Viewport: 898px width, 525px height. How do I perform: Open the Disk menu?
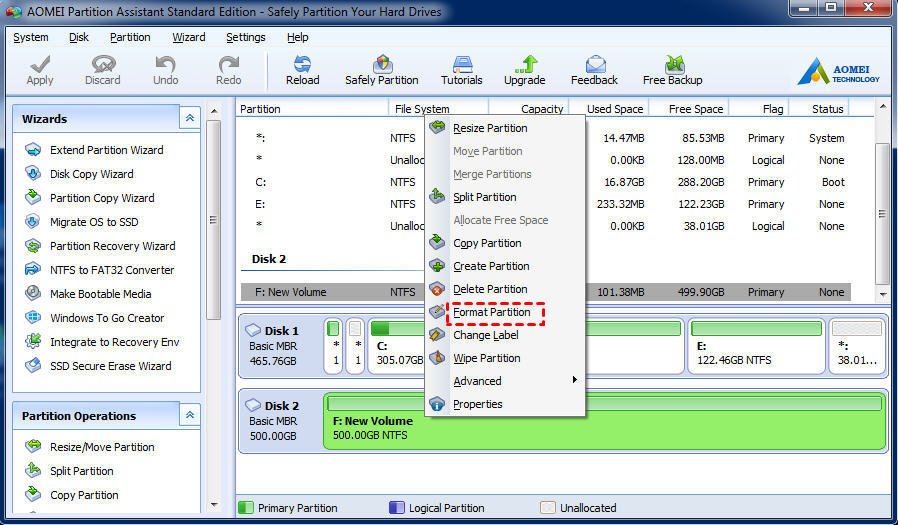pyautogui.click(x=78, y=37)
